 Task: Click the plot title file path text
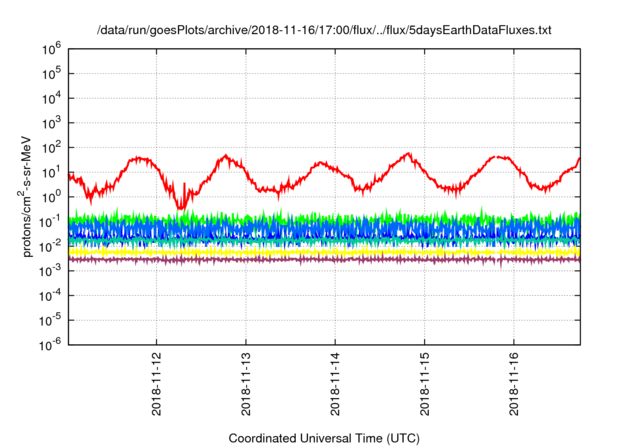[324, 30]
